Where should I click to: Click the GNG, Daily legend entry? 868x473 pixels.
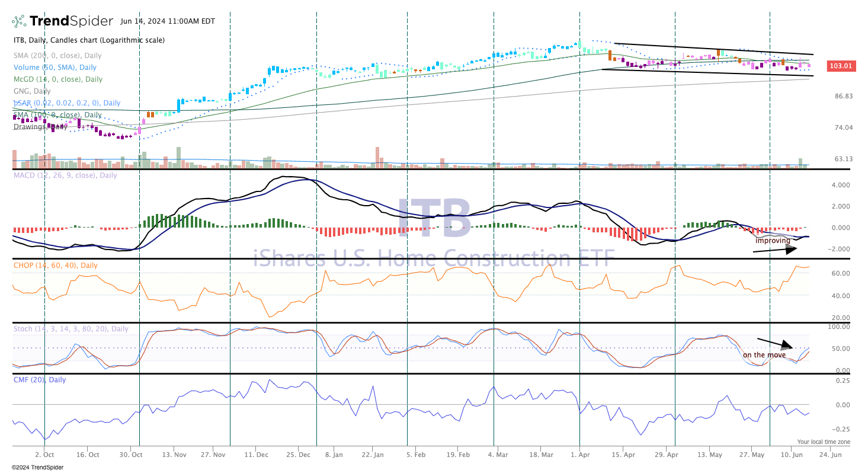(x=32, y=91)
